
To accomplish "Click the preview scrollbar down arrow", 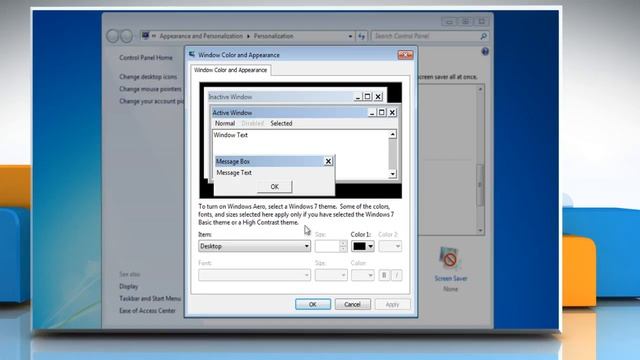I will (392, 174).
